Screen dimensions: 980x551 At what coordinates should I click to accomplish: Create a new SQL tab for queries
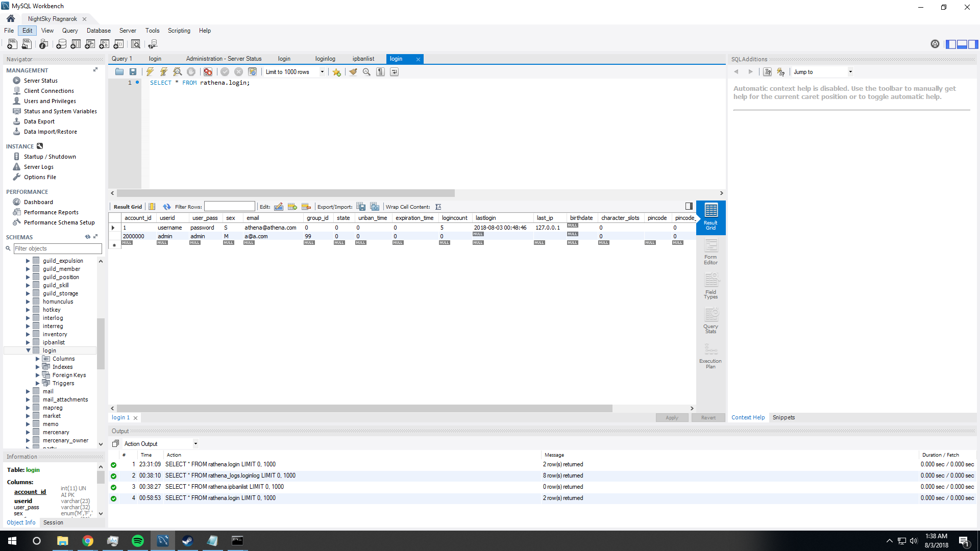tap(12, 44)
